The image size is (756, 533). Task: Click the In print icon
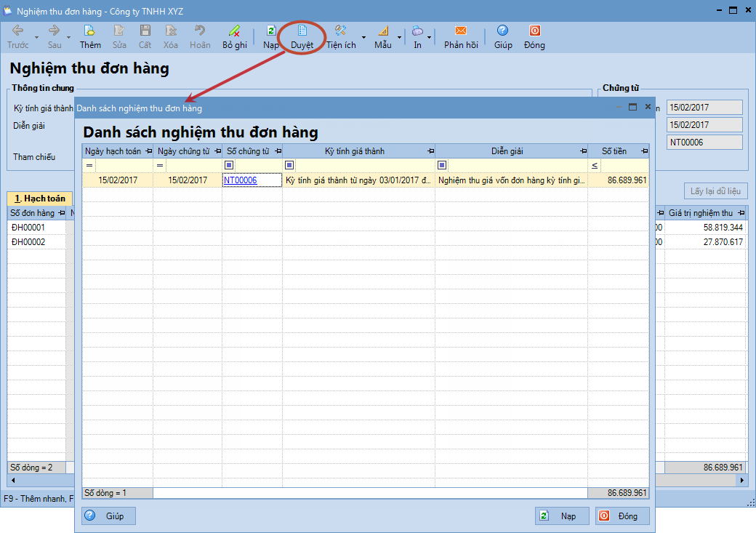[417, 31]
